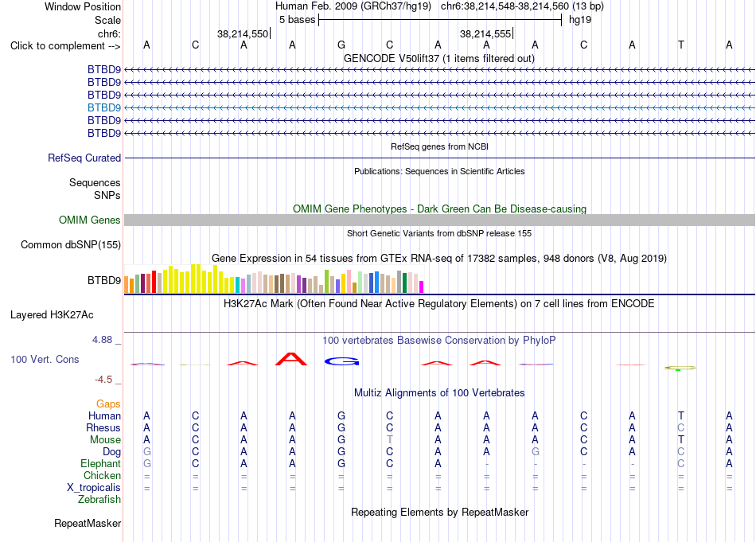Click the RepeatMasker track label
756x542 pixels.
click(x=88, y=523)
